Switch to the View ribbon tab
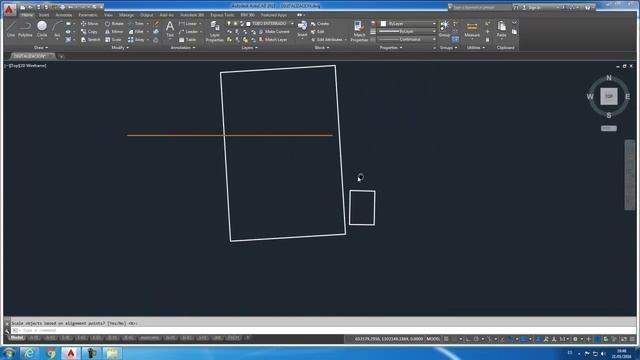Image resolution: width=640 pixels, height=360 pixels. (108, 15)
